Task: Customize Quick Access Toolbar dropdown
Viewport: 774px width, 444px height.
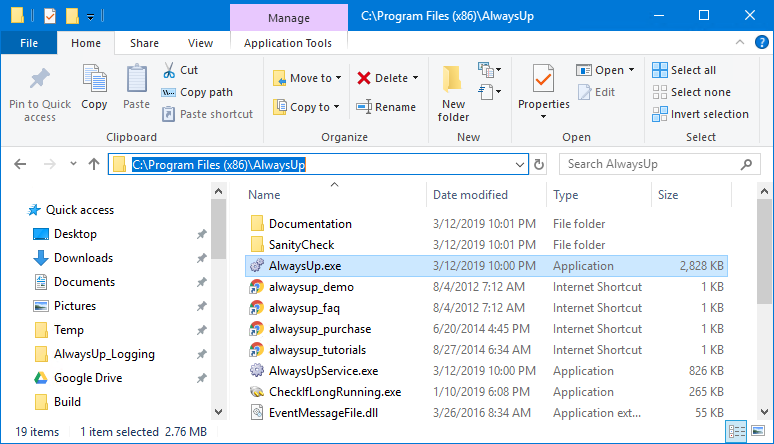Action: (x=90, y=17)
